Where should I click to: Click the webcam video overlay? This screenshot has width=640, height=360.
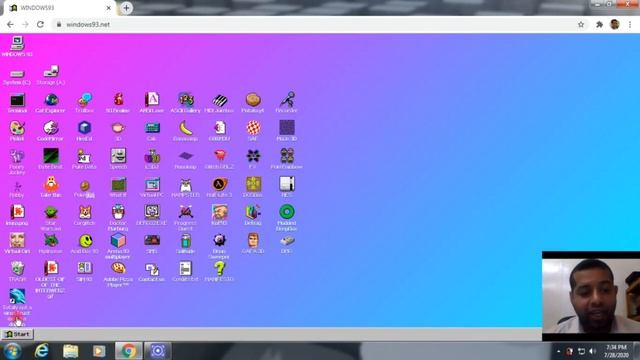click(591, 296)
